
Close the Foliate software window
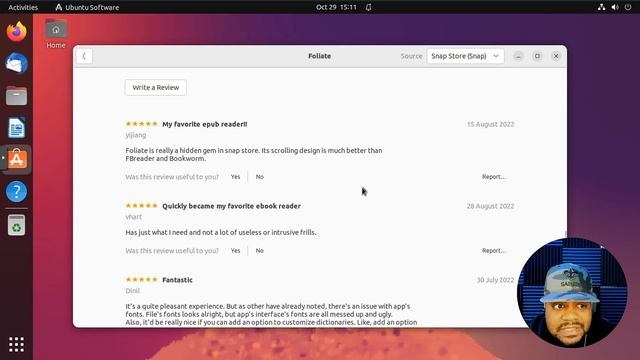click(556, 56)
